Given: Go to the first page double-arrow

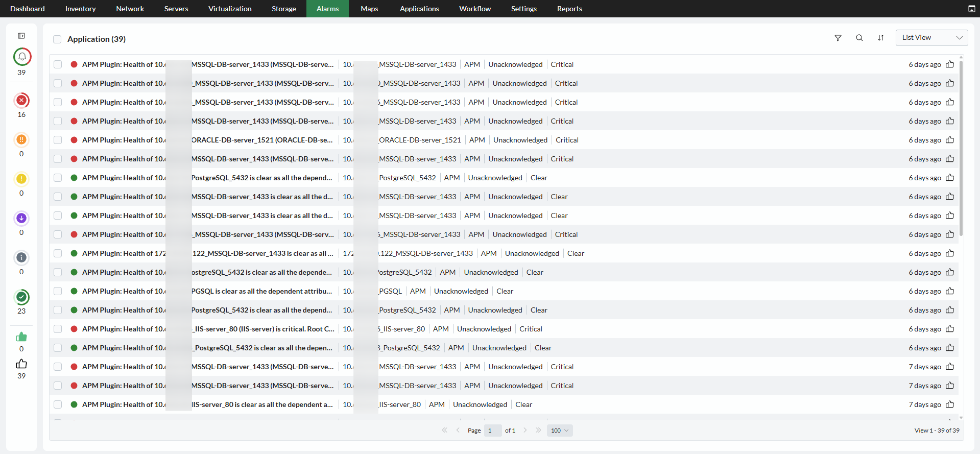Looking at the screenshot, I should pyautogui.click(x=445, y=431).
